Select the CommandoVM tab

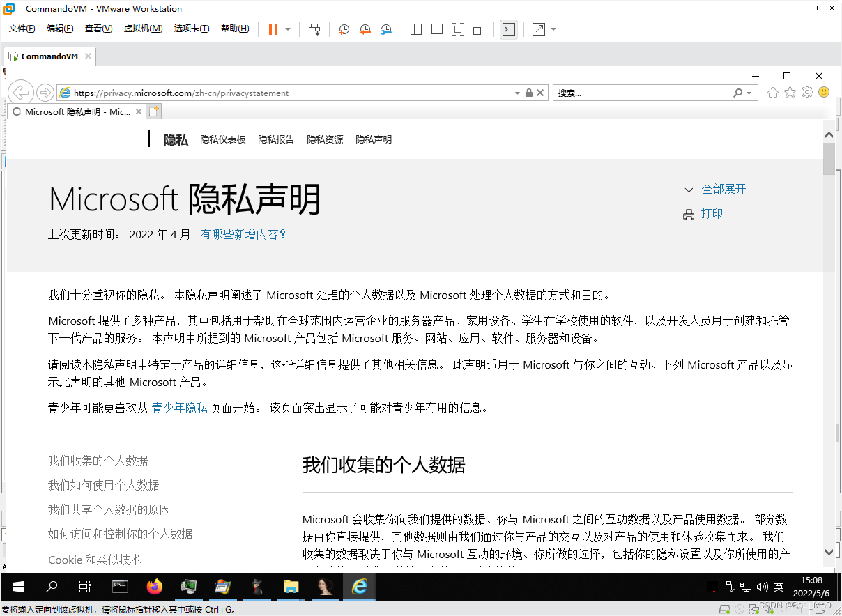click(x=49, y=56)
